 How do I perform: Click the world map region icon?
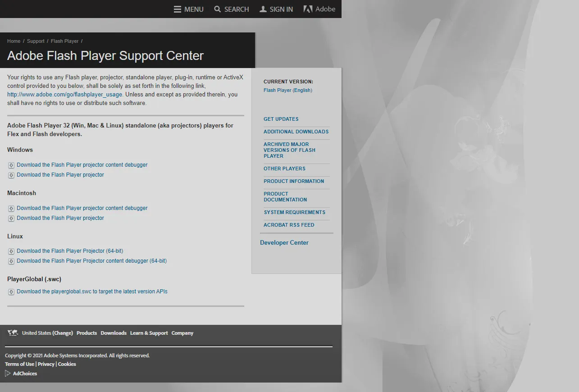coord(13,333)
